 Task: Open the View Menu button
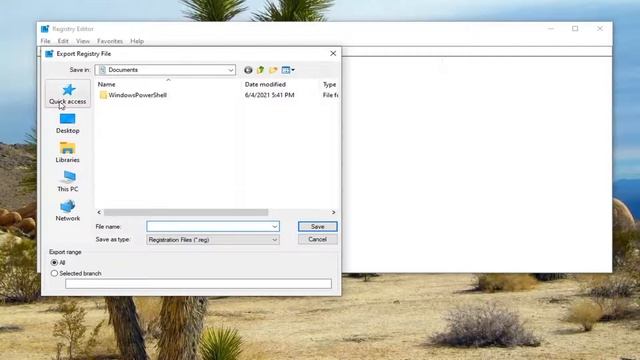tap(288, 70)
